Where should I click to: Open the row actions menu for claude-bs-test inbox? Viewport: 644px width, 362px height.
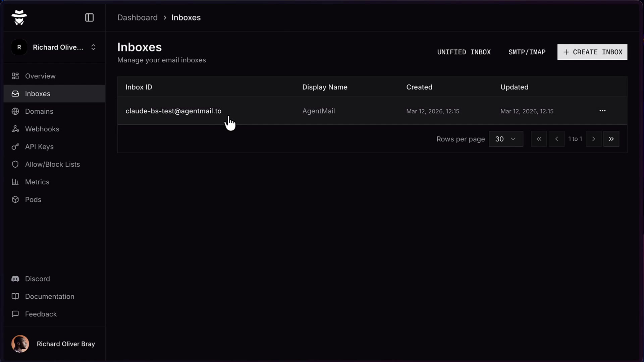point(603,111)
